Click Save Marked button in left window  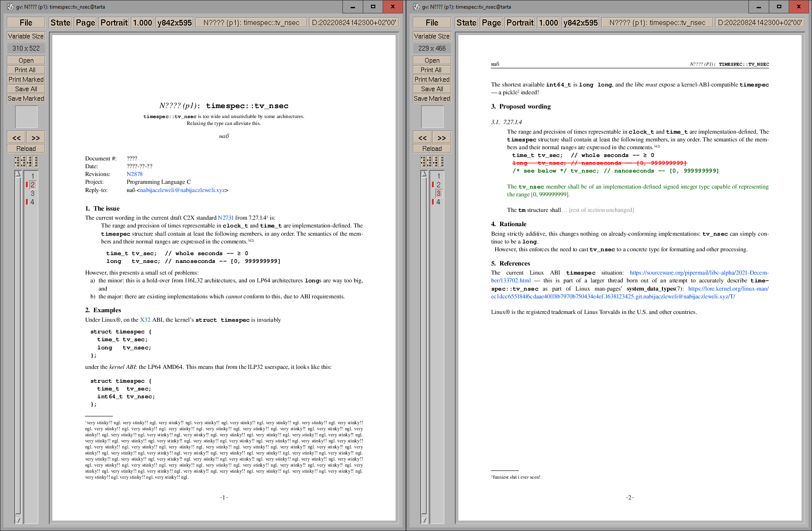[x=26, y=99]
